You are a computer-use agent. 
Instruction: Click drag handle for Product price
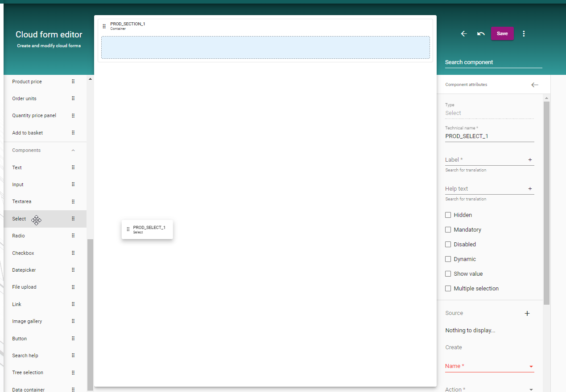(x=73, y=82)
